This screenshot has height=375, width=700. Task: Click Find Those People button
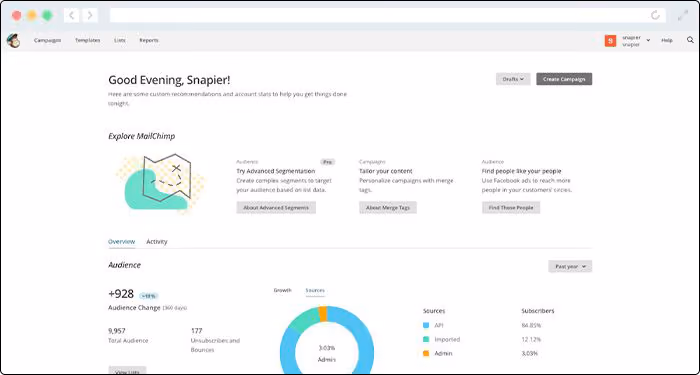point(511,208)
